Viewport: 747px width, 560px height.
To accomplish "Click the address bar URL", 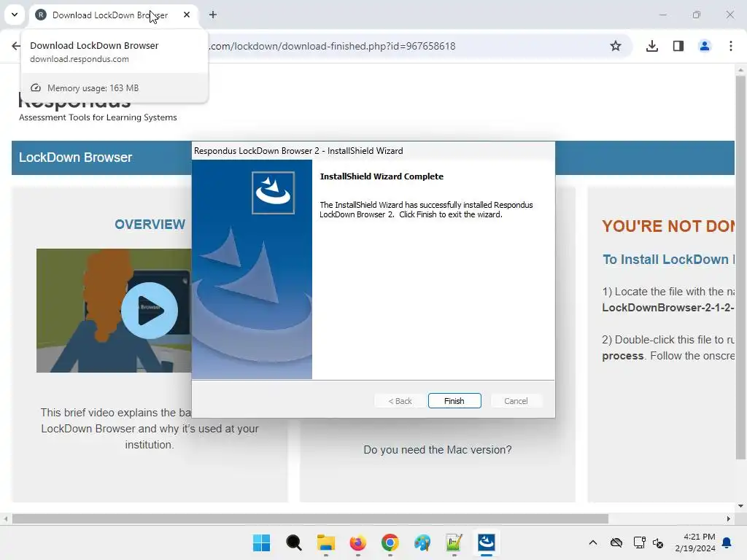I will click(333, 46).
